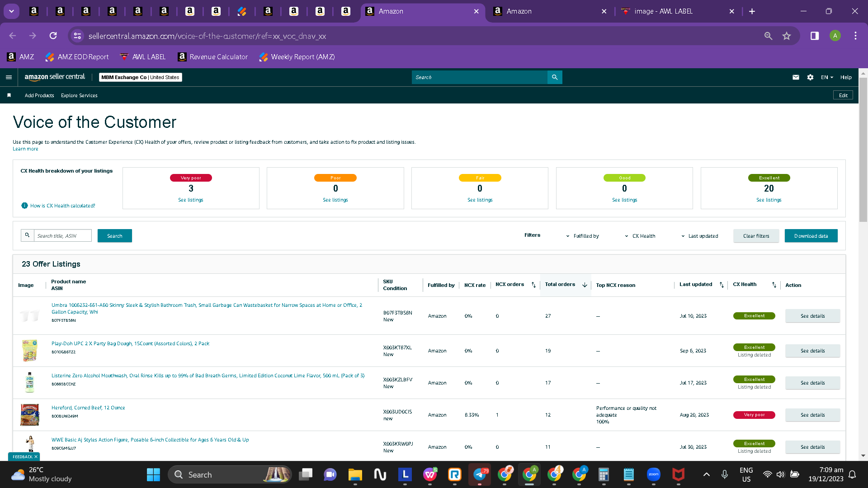Show hidden system tray icons
Image resolution: width=868 pixels, height=488 pixels.
click(706, 474)
